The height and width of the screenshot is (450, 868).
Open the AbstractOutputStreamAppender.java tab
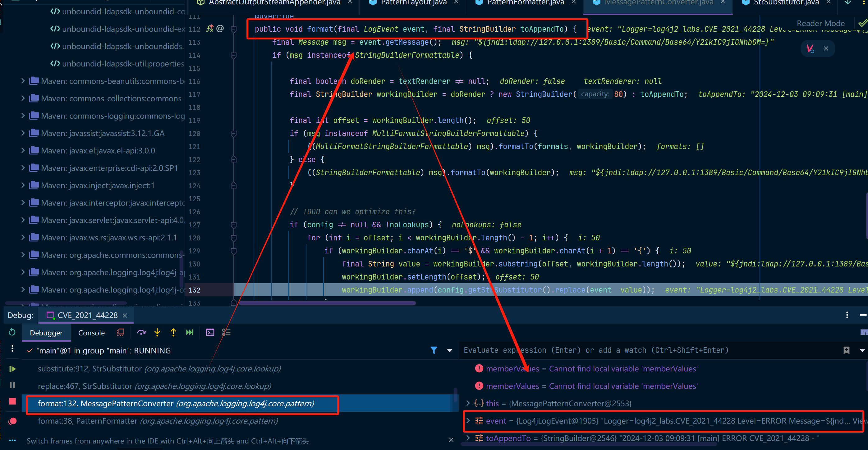tap(274, 3)
